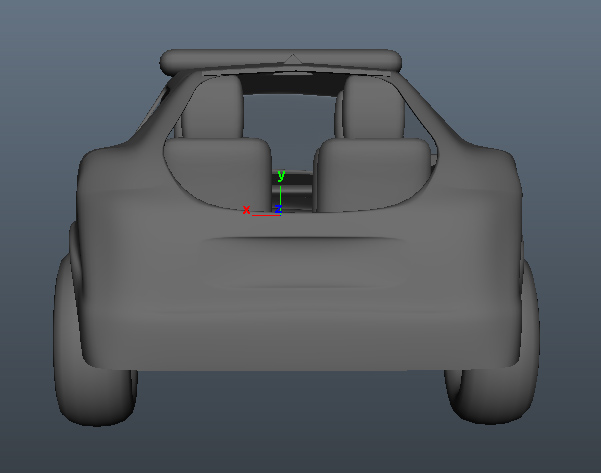Select the green vertical axis line
Image resolution: width=601 pixels, height=473 pixels.
tap(280, 193)
